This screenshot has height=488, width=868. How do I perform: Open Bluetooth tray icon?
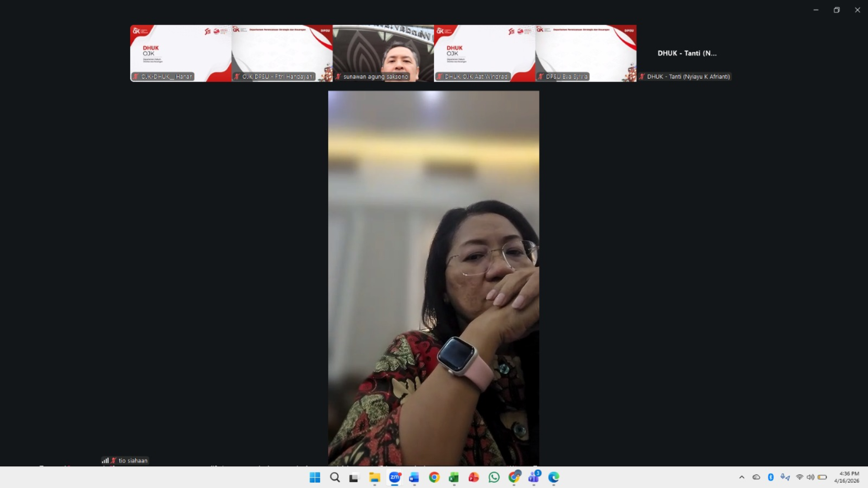[x=771, y=477]
